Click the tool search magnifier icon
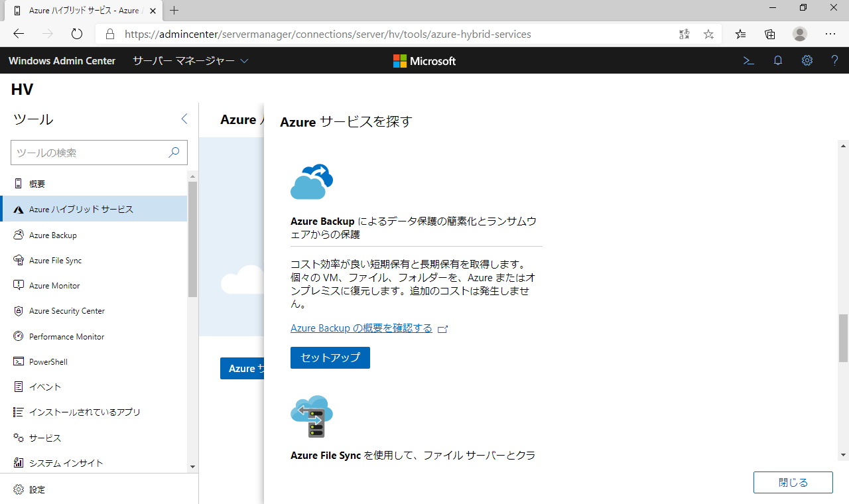Screen dimensions: 849x504 [174, 153]
